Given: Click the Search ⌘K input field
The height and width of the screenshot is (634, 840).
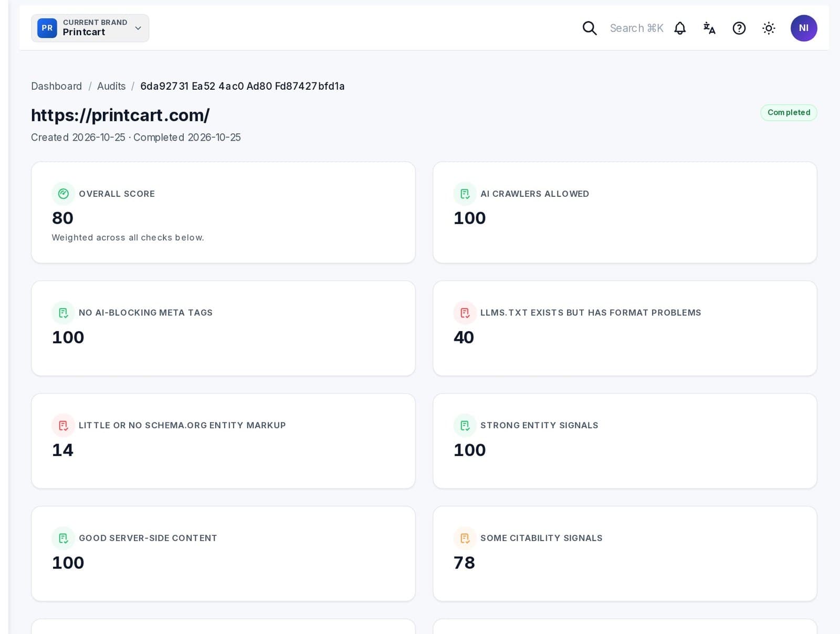Looking at the screenshot, I should tap(636, 28).
